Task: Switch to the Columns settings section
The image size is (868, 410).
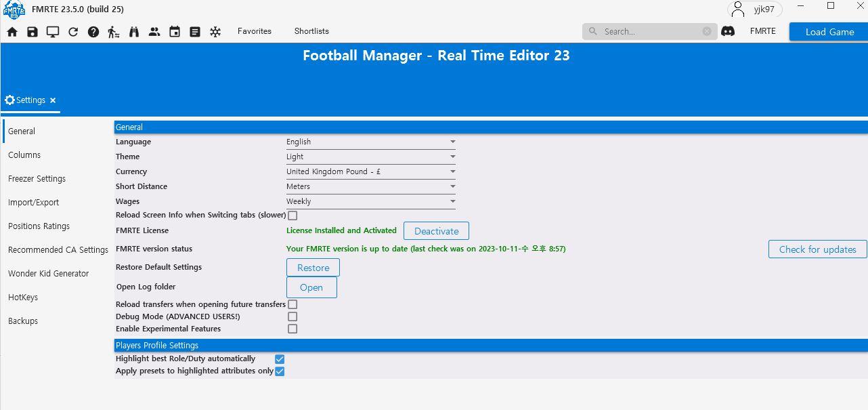Action: [x=24, y=155]
